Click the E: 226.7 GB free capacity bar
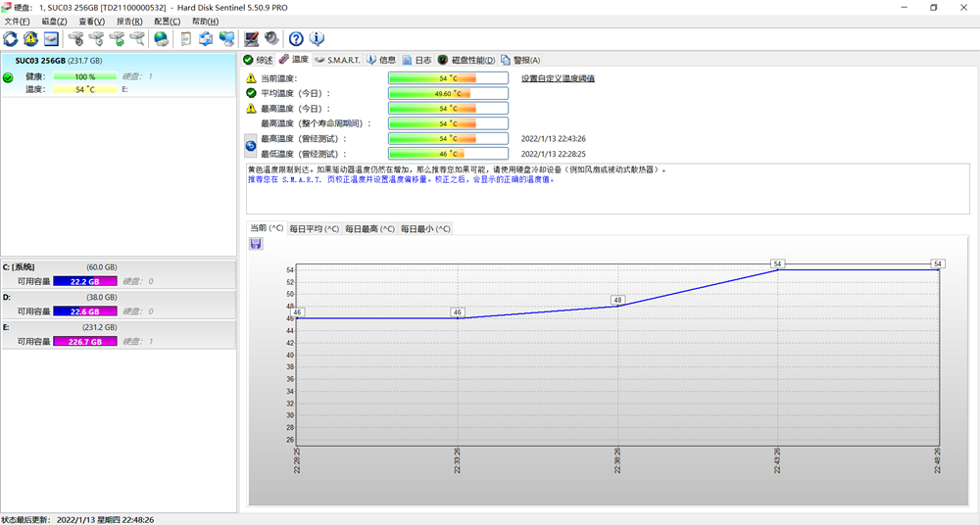 [x=85, y=341]
